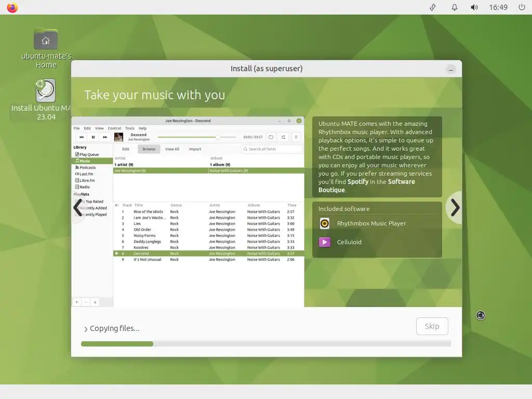Viewport: 532px width, 399px height.
Task: Click the bold Spotify word in the description
Action: point(357,181)
